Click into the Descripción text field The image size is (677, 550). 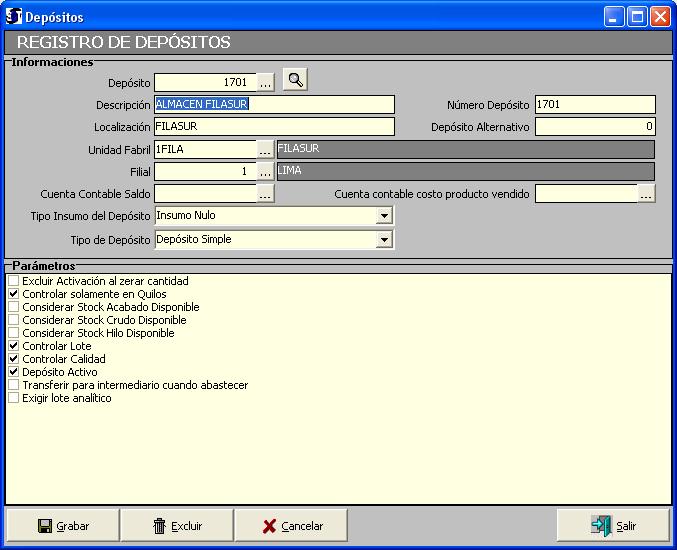(x=273, y=104)
